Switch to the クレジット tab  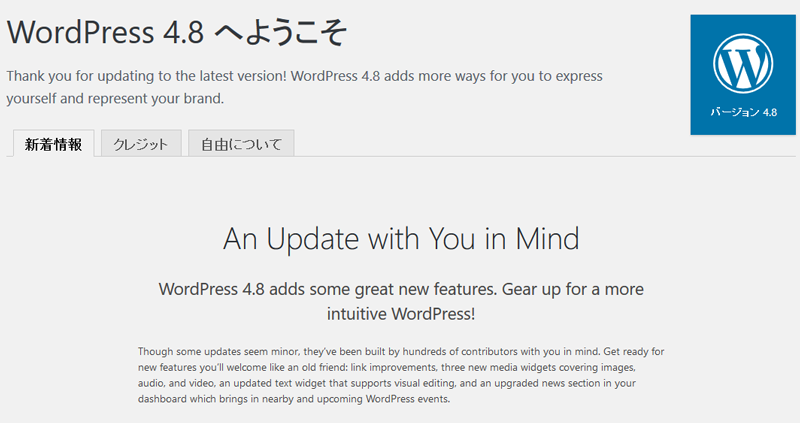(x=141, y=143)
